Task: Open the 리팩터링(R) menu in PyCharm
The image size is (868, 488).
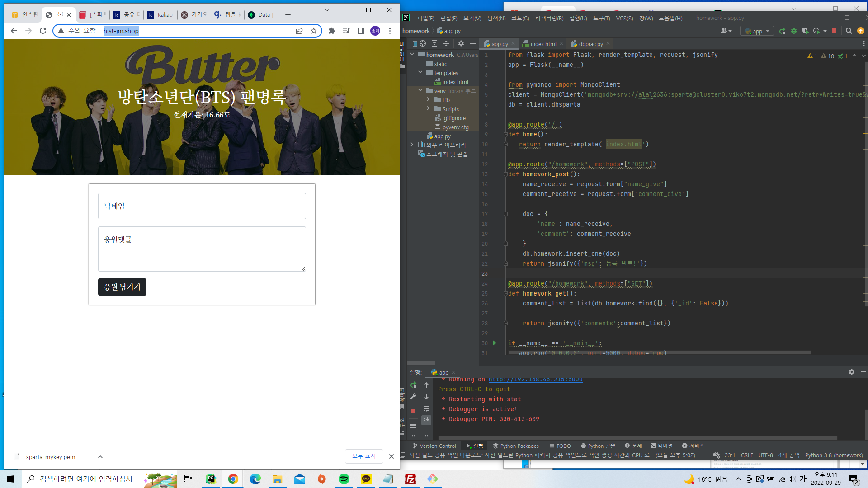Action: click(549, 18)
